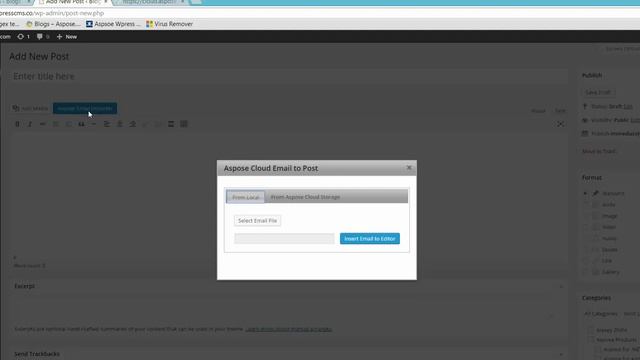Switch to the From Local tab
The image size is (640, 360).
[x=246, y=197]
